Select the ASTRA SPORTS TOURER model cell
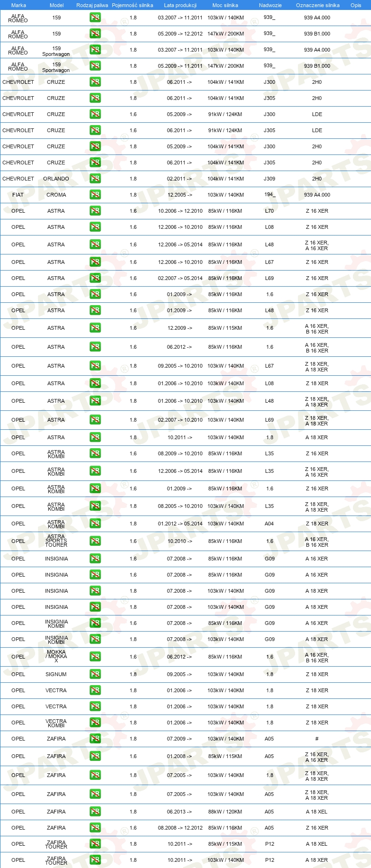Screen dimensions: 371x868 click(56, 541)
